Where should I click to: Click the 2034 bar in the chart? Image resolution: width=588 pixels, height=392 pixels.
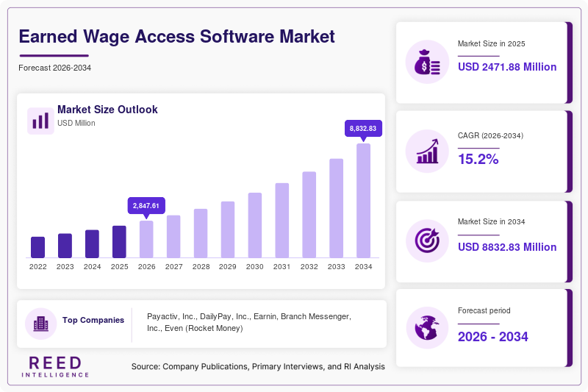point(363,201)
